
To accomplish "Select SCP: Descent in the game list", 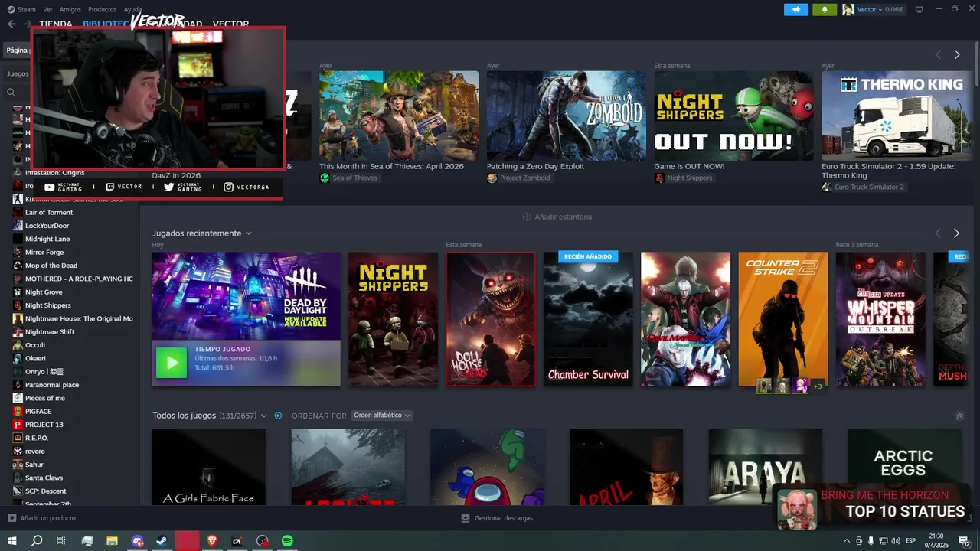I will (46, 491).
